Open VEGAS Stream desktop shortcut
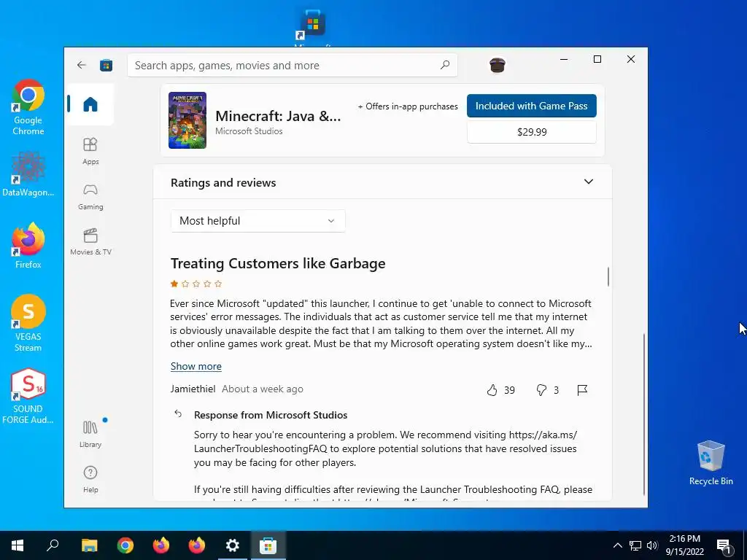The width and height of the screenshot is (747, 560). [28, 323]
